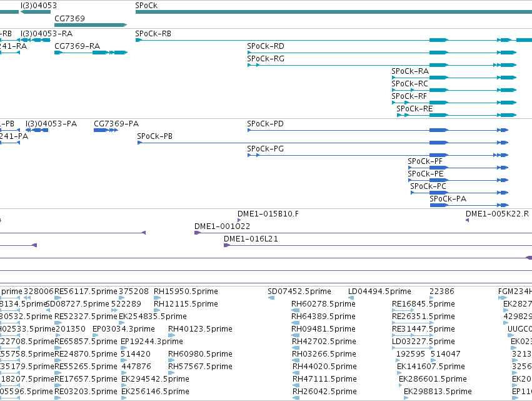Select transcript SPoCk-RA label
The width and height of the screenshot is (532, 401).
coord(410,71)
